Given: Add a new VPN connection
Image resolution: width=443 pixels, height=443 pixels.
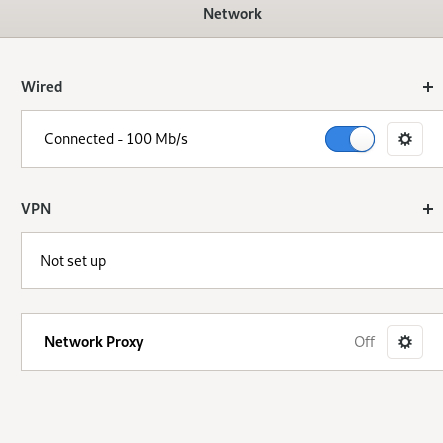Looking at the screenshot, I should click(x=428, y=209).
